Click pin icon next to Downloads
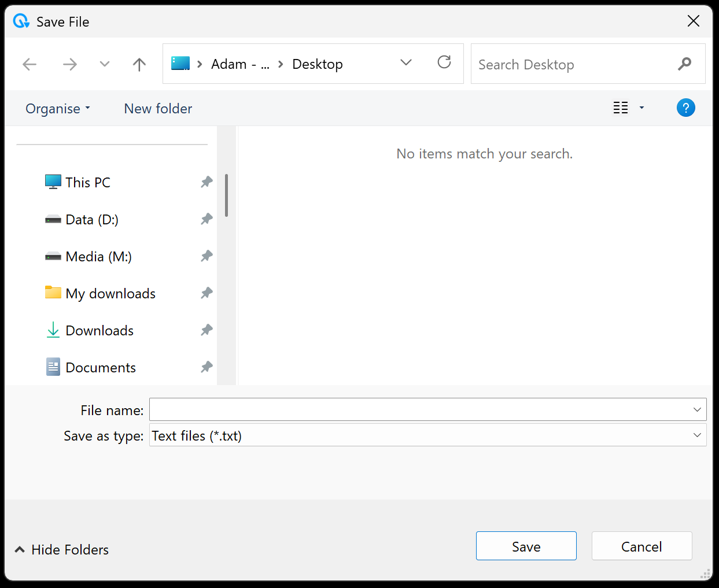This screenshot has width=719, height=588. coord(207,330)
